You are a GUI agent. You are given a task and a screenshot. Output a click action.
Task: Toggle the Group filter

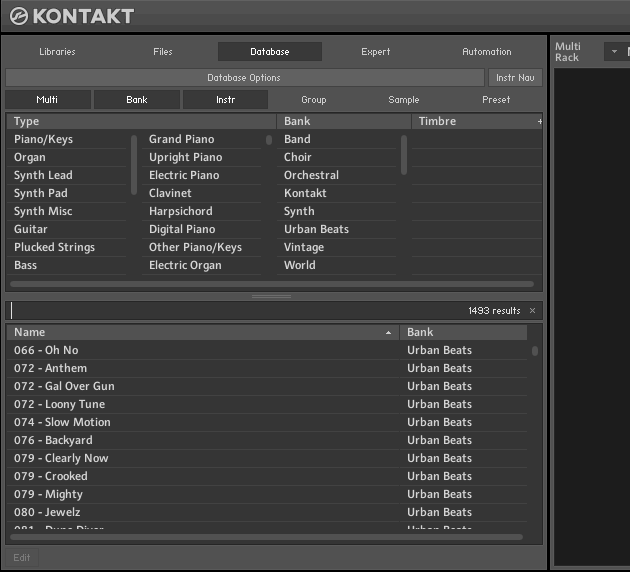314,100
